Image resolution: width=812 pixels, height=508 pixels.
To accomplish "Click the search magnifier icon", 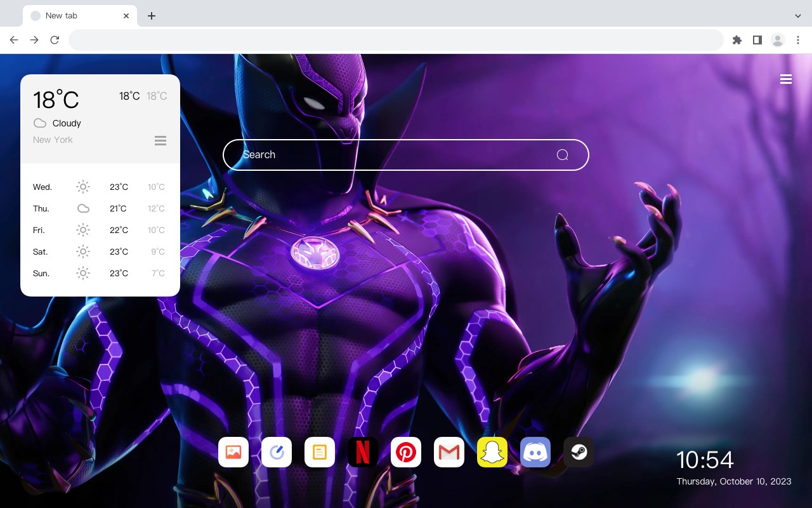I will [x=562, y=155].
